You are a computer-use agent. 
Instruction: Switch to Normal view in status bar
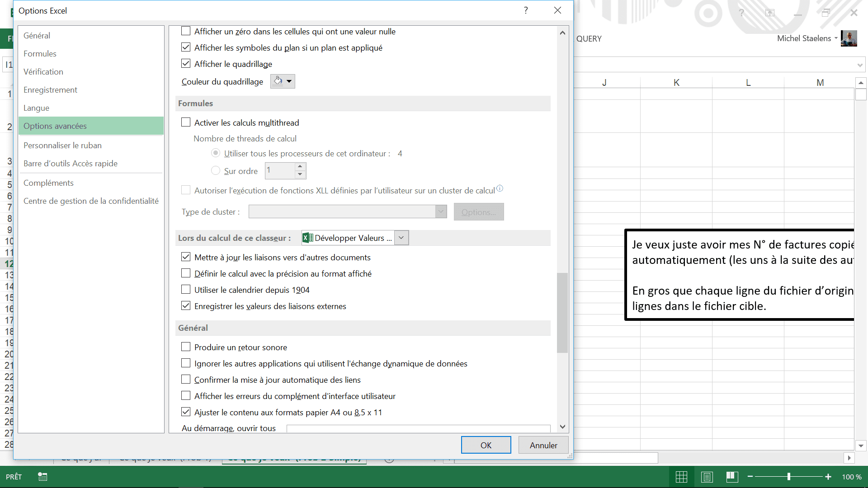(x=681, y=477)
